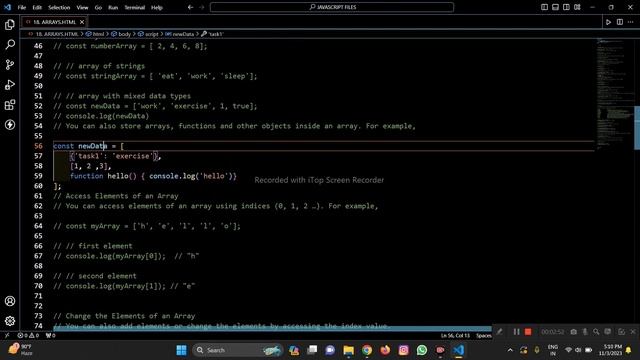Open the notification bell in the system tray

(629, 350)
